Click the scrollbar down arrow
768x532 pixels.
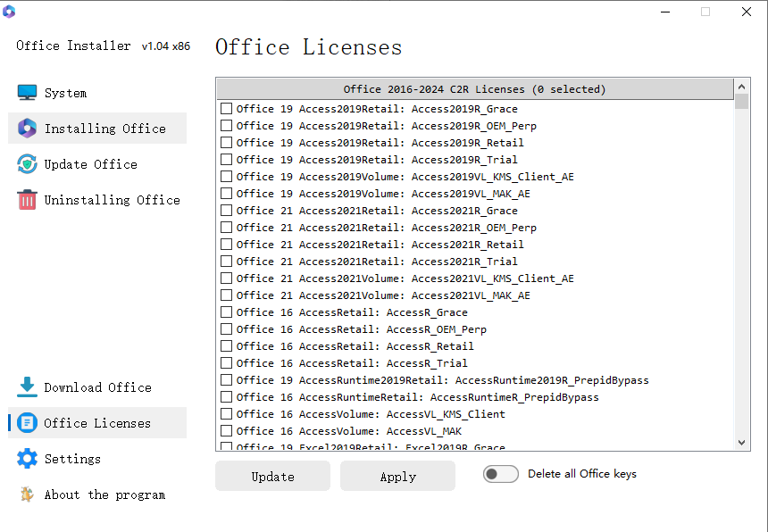(742, 442)
